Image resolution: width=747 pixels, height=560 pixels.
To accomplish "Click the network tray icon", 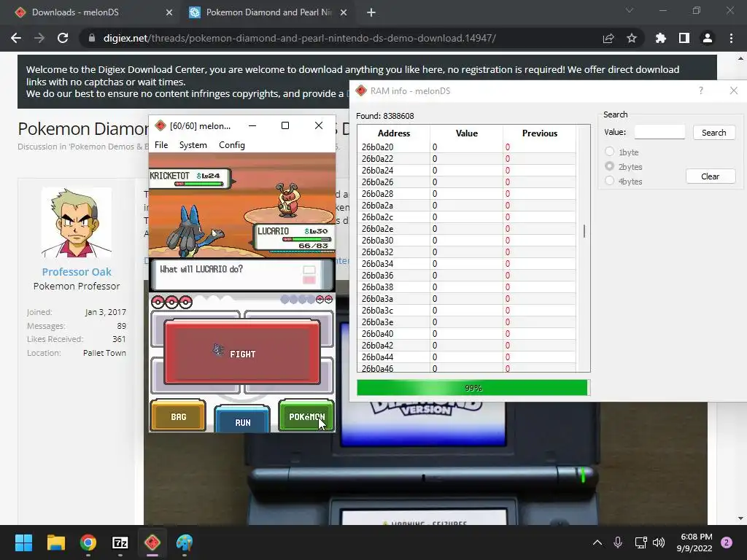I will (640, 542).
